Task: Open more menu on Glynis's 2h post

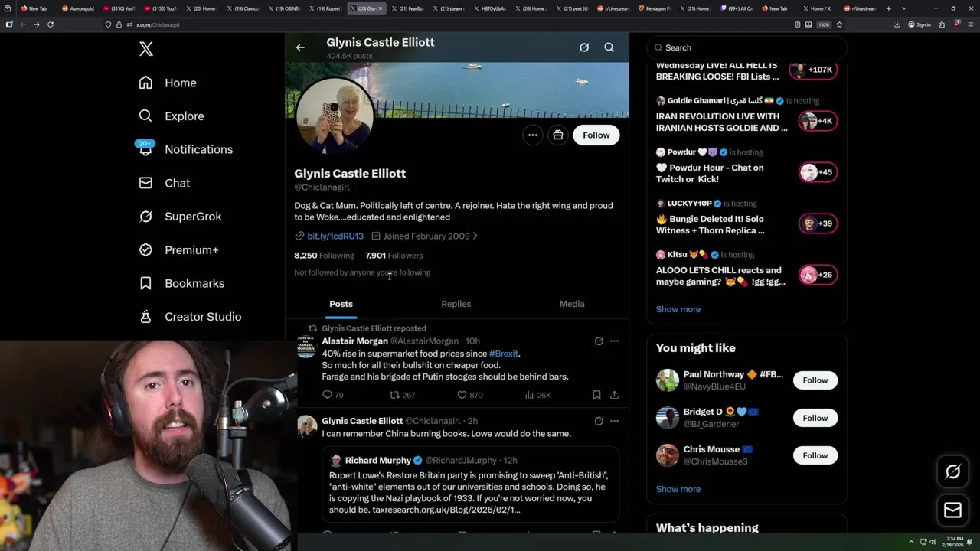Action: coord(614,421)
